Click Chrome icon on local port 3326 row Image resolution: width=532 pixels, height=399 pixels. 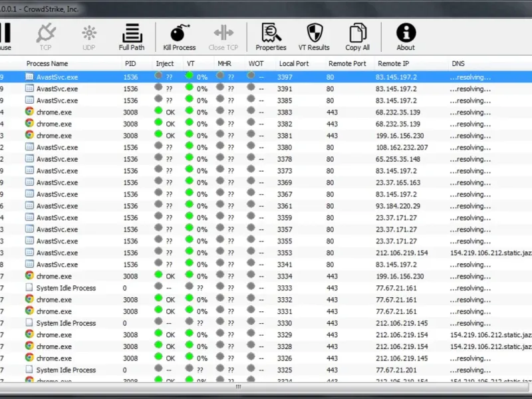pyautogui.click(x=29, y=358)
